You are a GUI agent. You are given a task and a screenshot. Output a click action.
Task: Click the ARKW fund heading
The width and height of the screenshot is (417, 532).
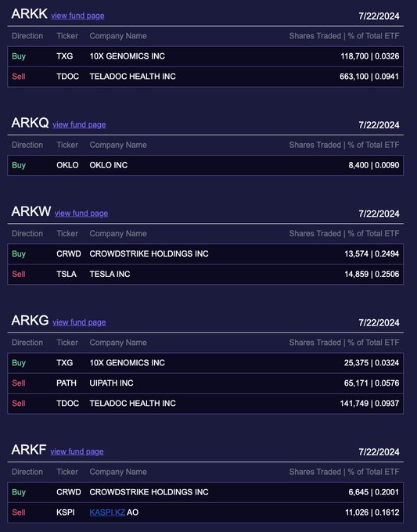click(31, 211)
